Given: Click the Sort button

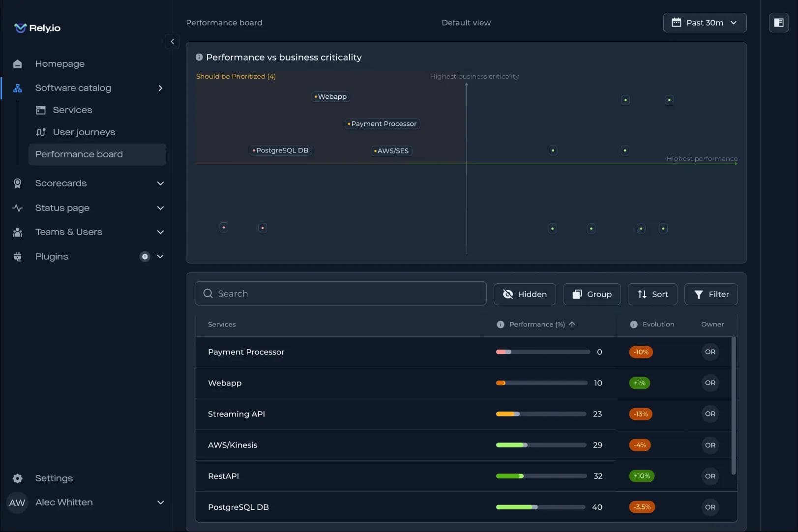Looking at the screenshot, I should [x=652, y=294].
